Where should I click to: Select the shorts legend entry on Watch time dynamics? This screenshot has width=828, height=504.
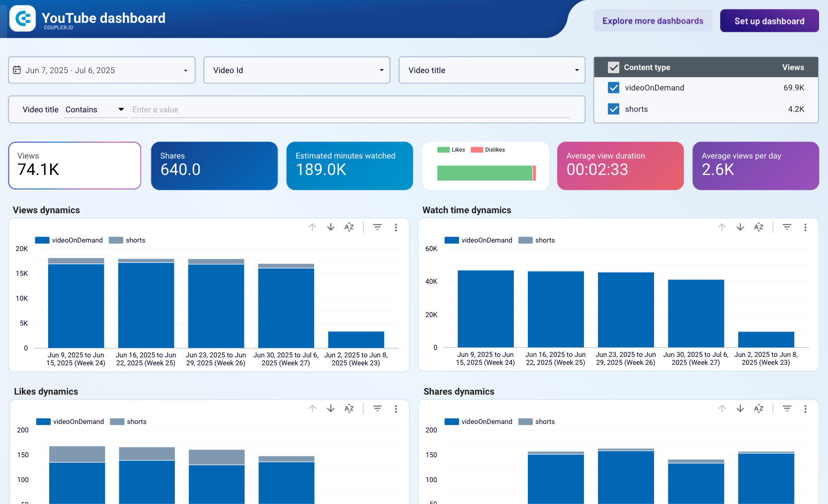[x=537, y=240]
